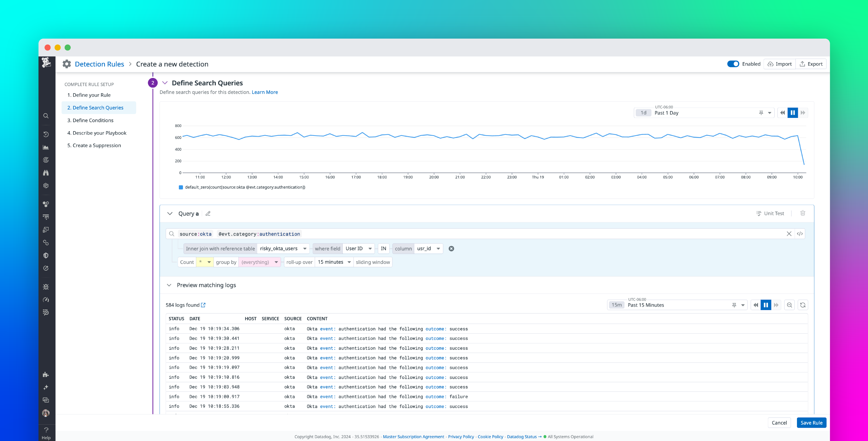Select the security shield icon in sidebar

tap(46, 255)
